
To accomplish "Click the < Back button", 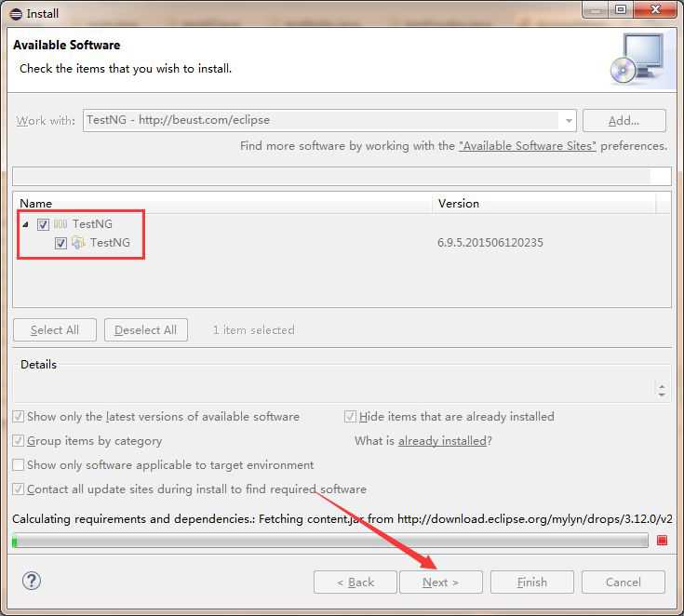I will 355,582.
